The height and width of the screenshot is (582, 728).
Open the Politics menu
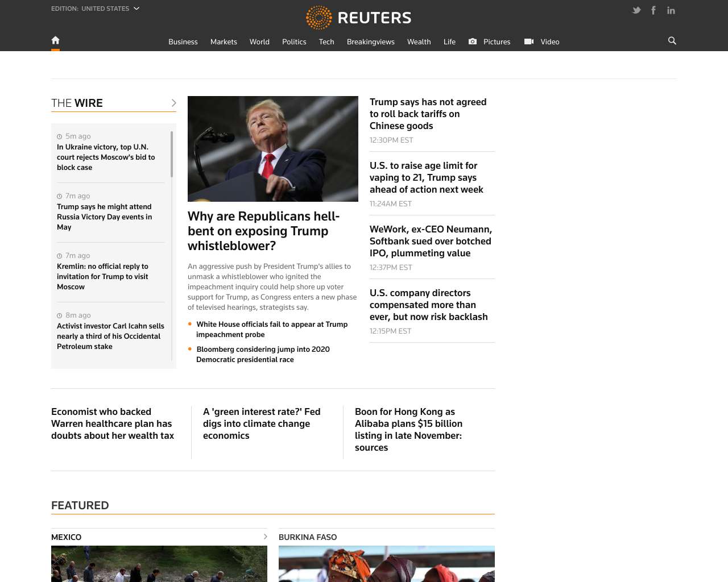click(294, 42)
